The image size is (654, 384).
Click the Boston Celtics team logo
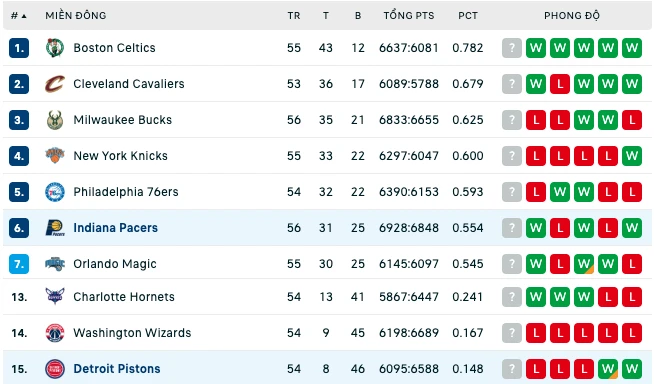[x=55, y=48]
